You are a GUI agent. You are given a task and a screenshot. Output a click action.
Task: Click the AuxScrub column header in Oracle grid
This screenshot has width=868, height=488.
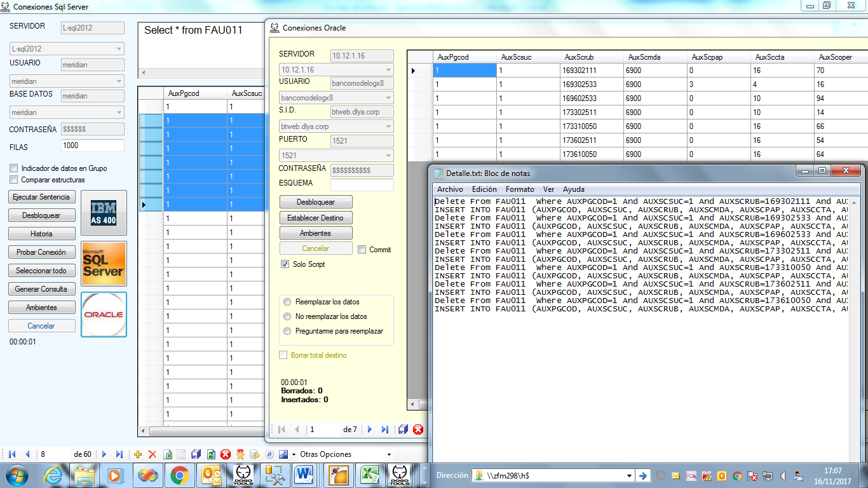[592, 57]
